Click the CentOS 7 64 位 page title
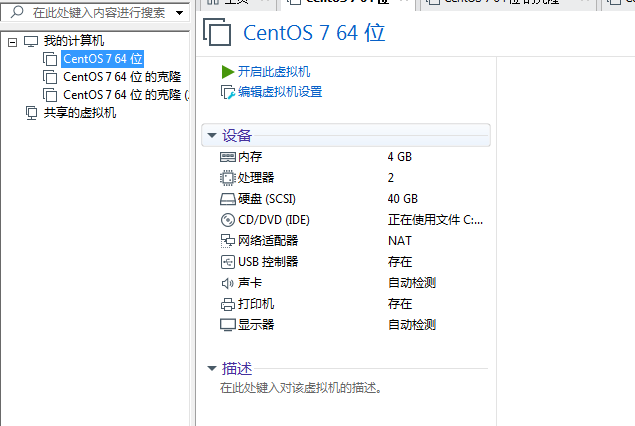Viewport: 635px width, 426px height. pos(314,33)
